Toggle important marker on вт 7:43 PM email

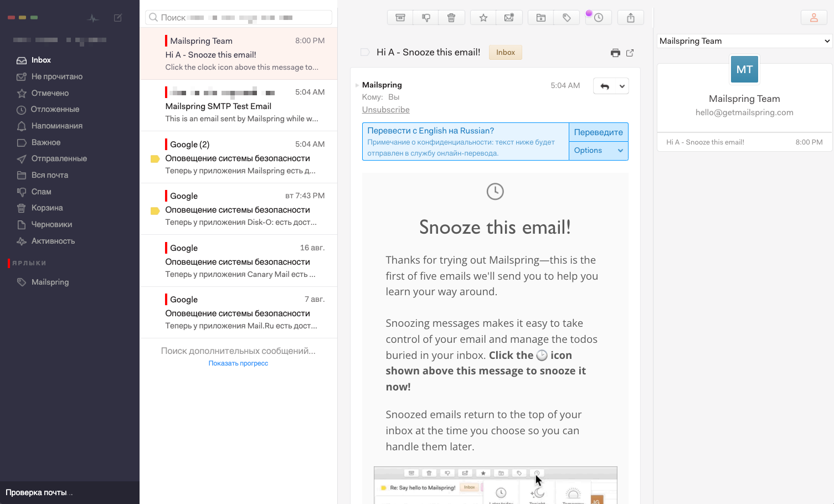pos(155,210)
